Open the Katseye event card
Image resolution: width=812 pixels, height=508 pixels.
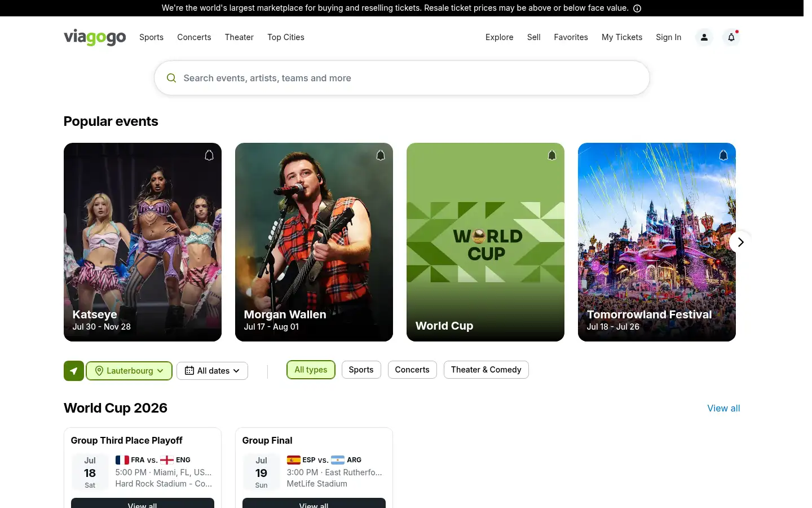coord(143,242)
